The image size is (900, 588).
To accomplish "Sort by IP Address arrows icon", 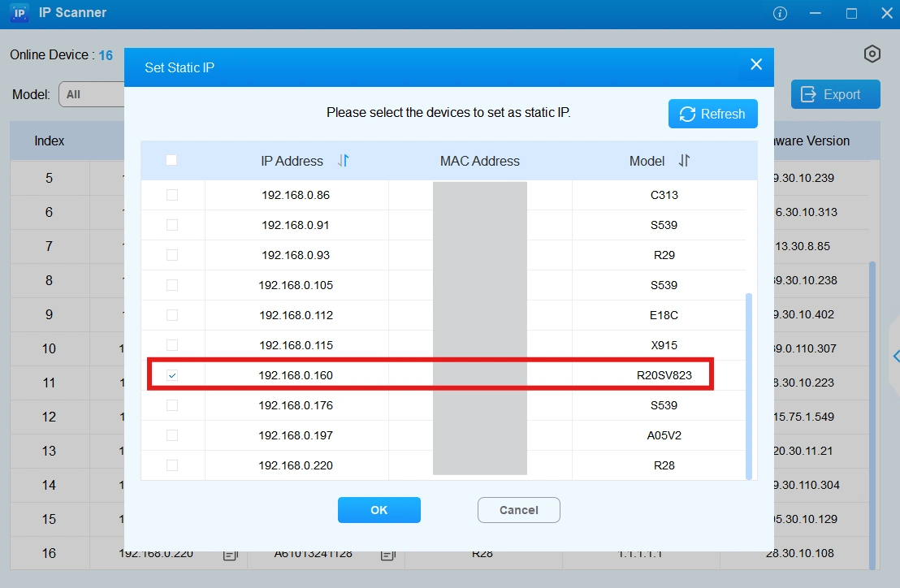I will 343,161.
